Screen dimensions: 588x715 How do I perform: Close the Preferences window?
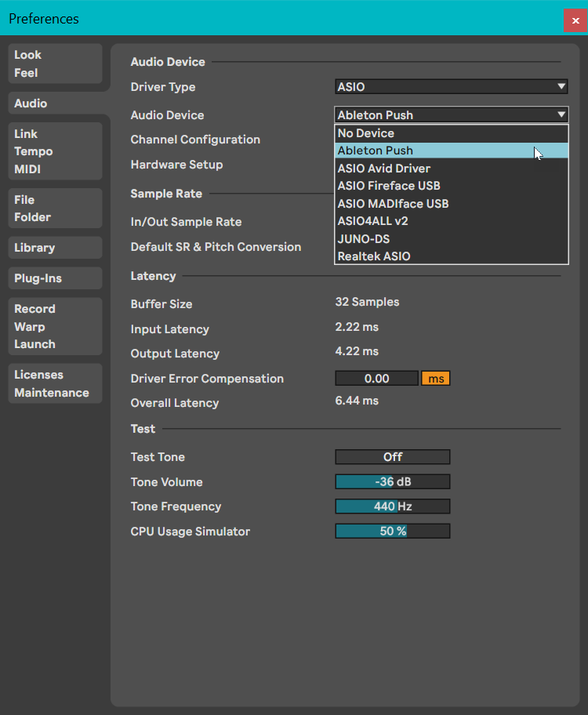coord(575,20)
